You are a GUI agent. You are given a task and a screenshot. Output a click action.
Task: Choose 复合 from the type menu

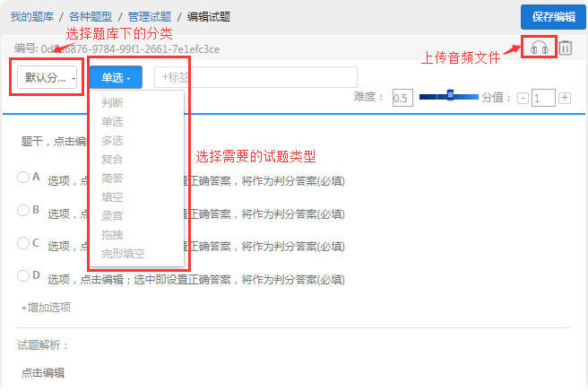point(112,159)
